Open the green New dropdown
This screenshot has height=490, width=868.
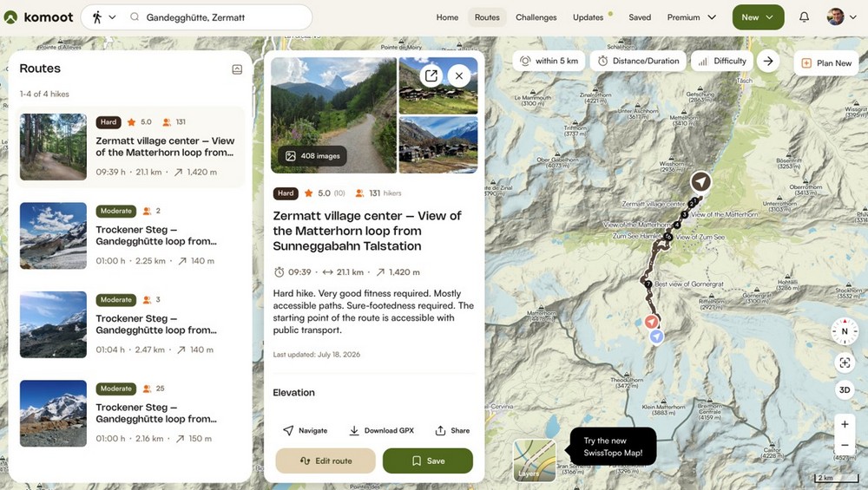tap(758, 17)
